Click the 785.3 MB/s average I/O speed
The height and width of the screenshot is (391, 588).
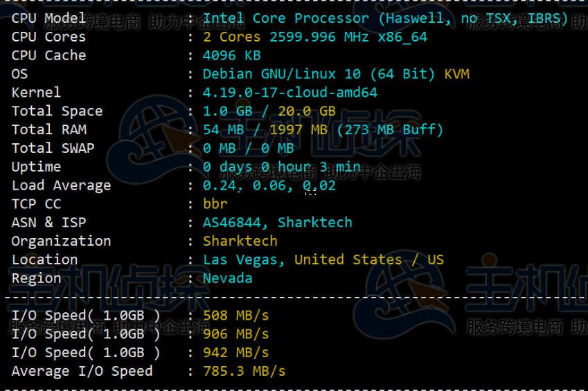pyautogui.click(x=244, y=372)
